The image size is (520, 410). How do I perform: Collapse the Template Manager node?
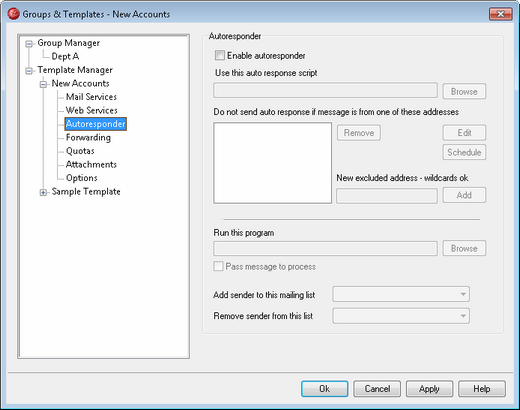tap(29, 71)
